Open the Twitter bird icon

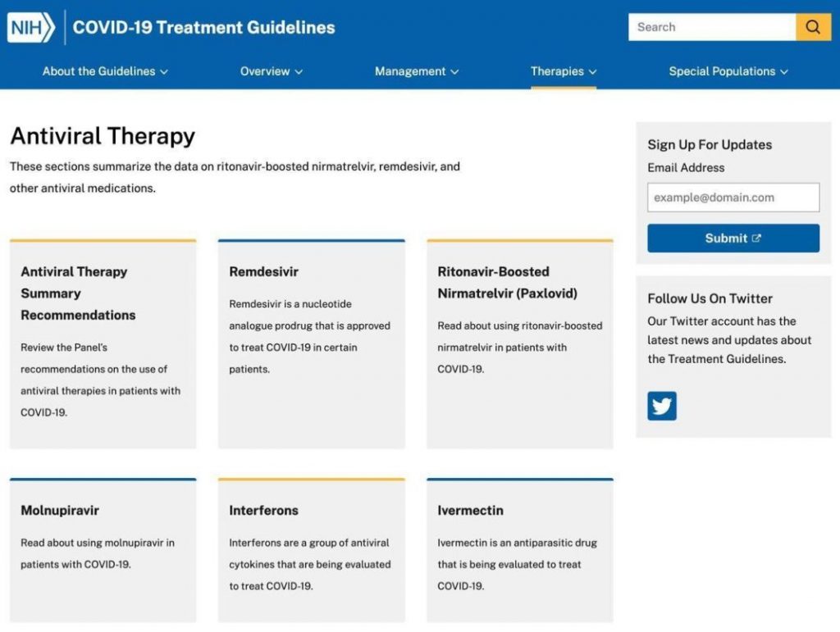[661, 406]
